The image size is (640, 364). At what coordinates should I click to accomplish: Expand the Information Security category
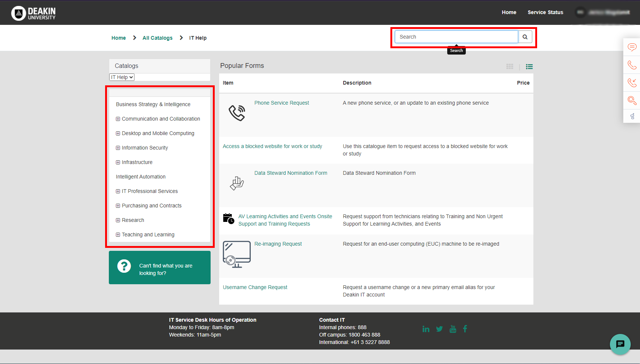118,148
